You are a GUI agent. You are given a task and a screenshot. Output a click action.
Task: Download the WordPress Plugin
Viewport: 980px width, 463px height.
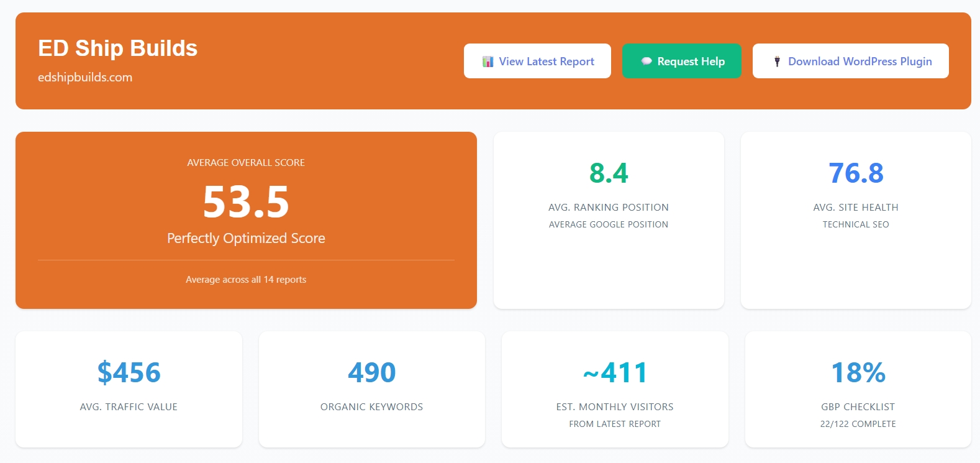(x=850, y=61)
